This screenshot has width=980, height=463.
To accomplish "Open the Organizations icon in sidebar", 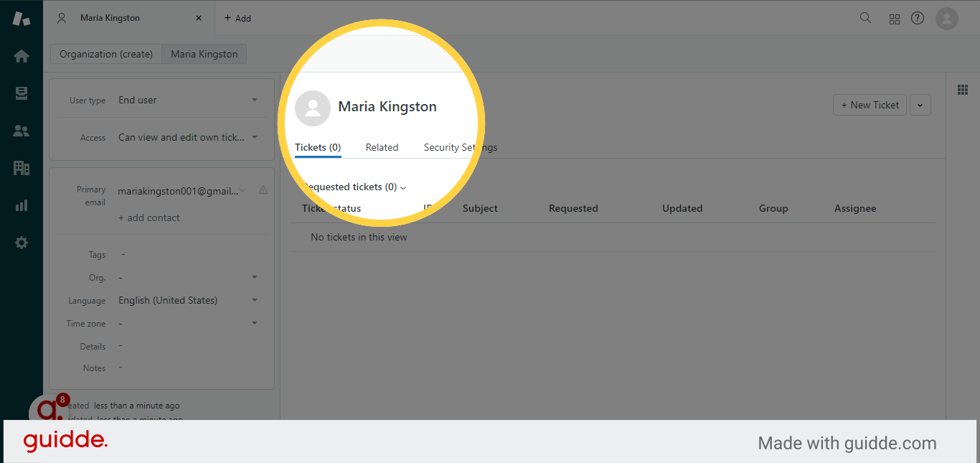I will (x=21, y=167).
